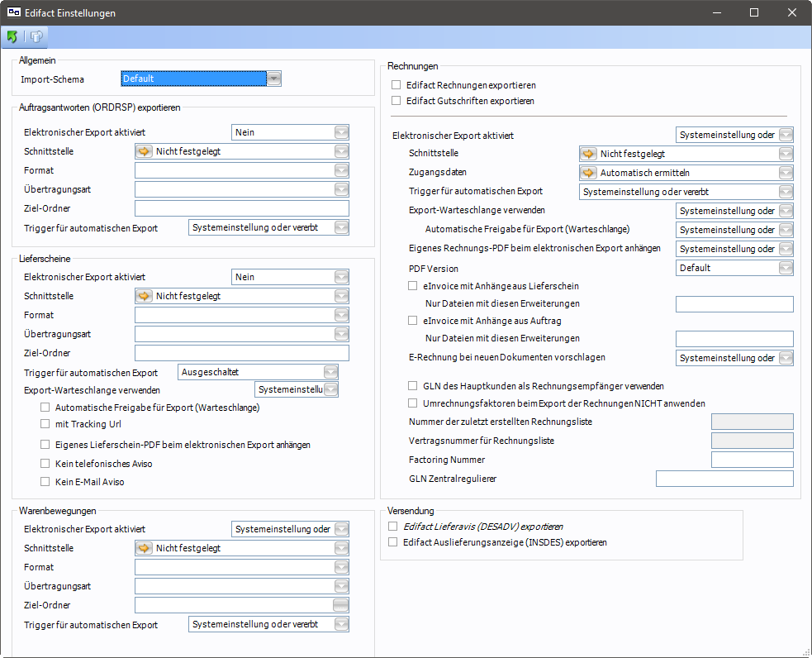
Task: Open ORDRSP Elektronischer Export aktiviert dropdown
Action: click(x=341, y=132)
